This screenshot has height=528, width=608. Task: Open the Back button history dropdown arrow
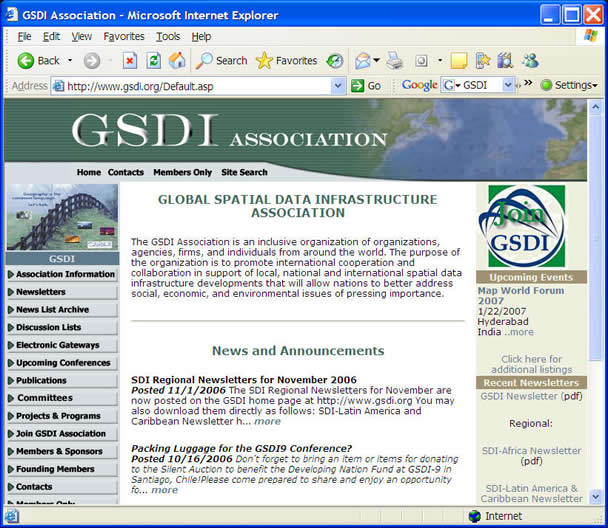(x=70, y=61)
